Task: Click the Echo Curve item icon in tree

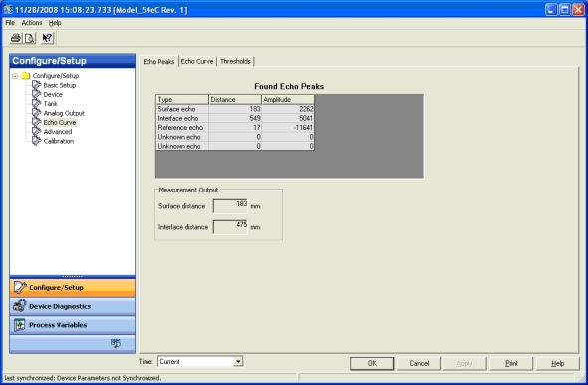Action: [x=36, y=122]
